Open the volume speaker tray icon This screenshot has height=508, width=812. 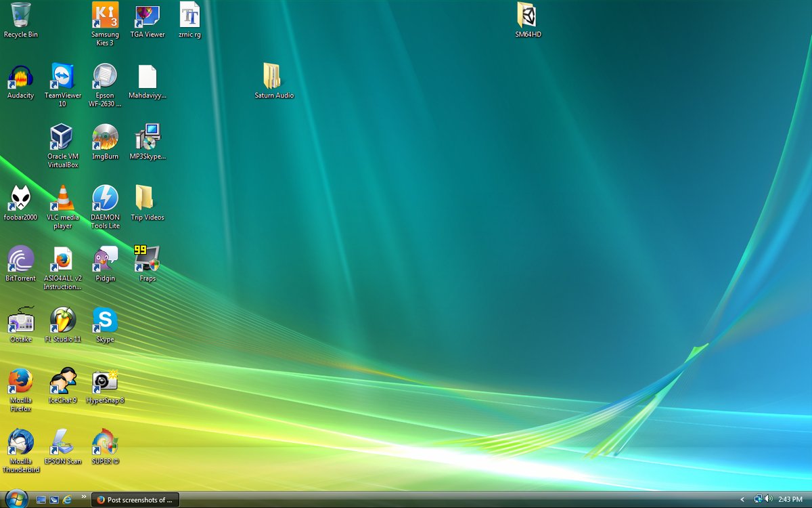768,499
